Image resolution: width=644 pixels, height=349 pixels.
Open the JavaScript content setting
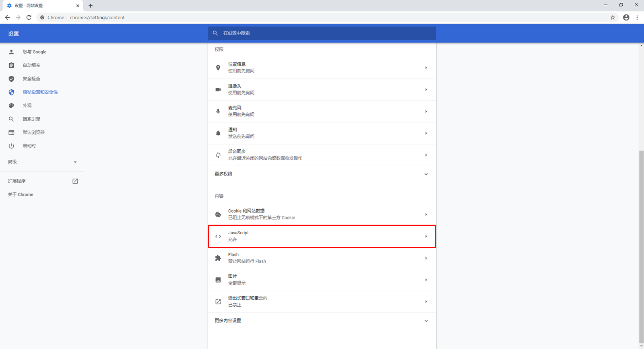point(322,236)
